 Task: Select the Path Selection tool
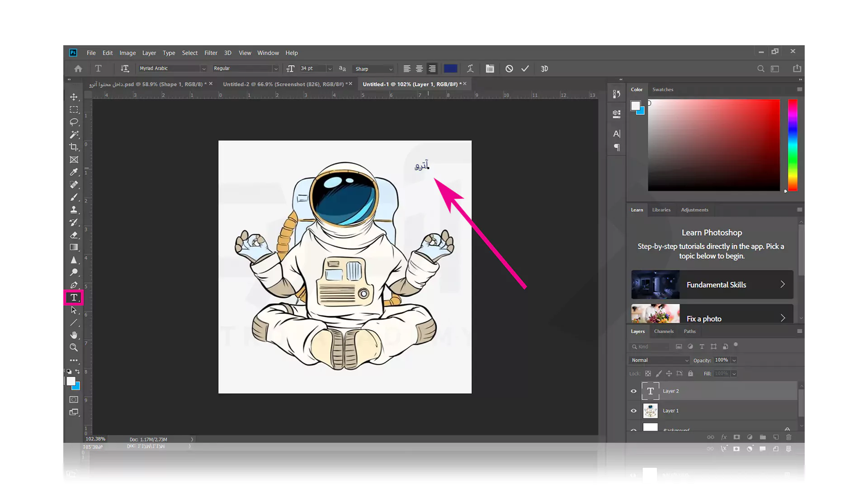74,310
